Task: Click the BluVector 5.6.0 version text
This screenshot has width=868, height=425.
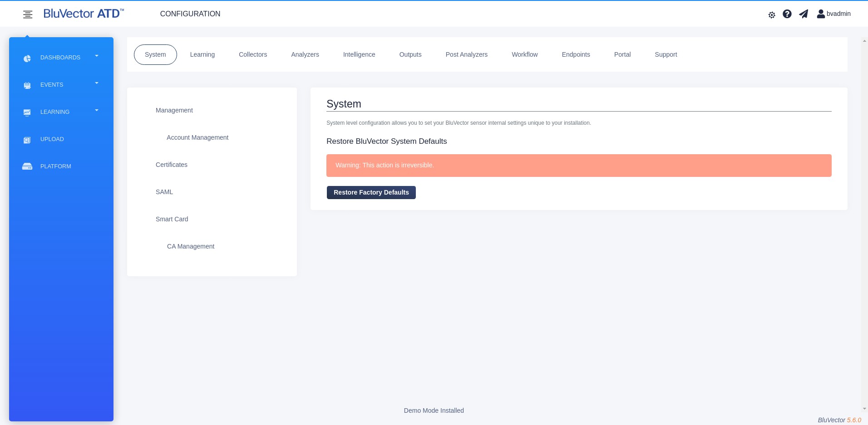Action: [x=839, y=420]
